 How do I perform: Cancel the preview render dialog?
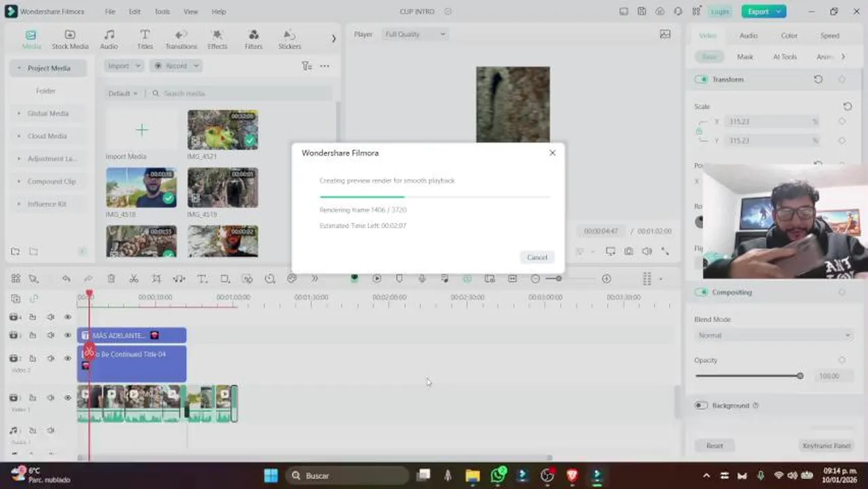point(537,257)
